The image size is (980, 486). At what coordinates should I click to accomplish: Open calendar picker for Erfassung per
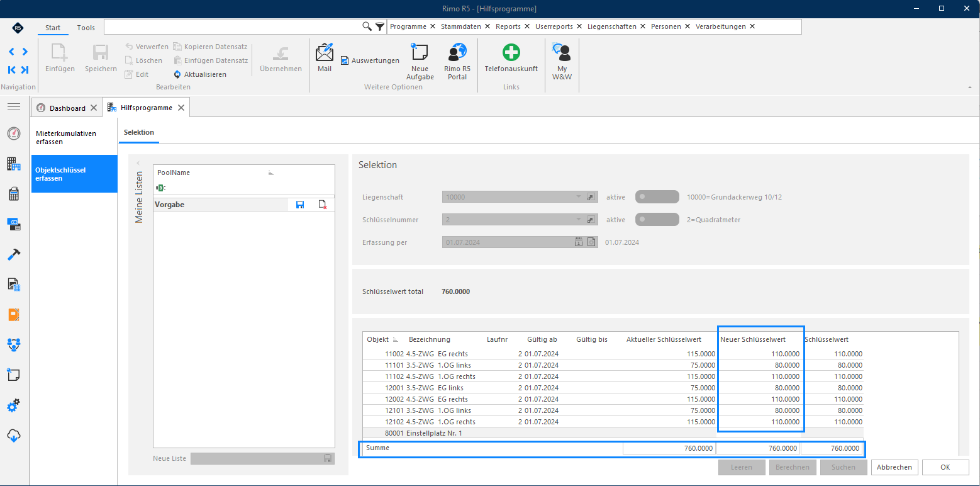coord(578,242)
